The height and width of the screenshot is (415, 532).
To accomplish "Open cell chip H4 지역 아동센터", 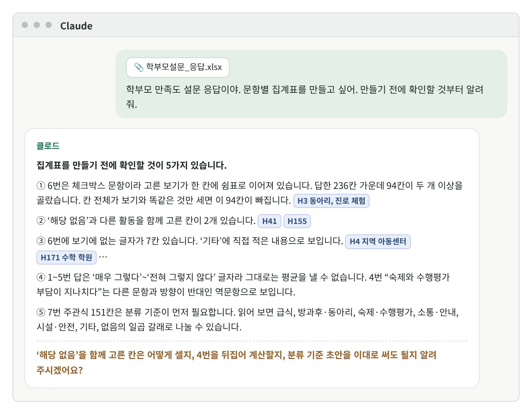I will coord(378,241).
